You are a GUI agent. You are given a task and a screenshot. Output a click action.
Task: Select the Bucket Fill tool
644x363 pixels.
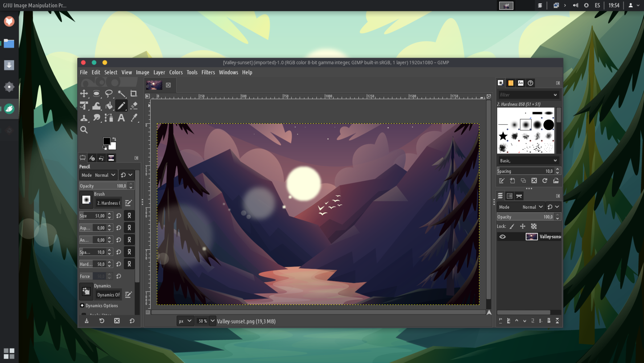coord(109,106)
